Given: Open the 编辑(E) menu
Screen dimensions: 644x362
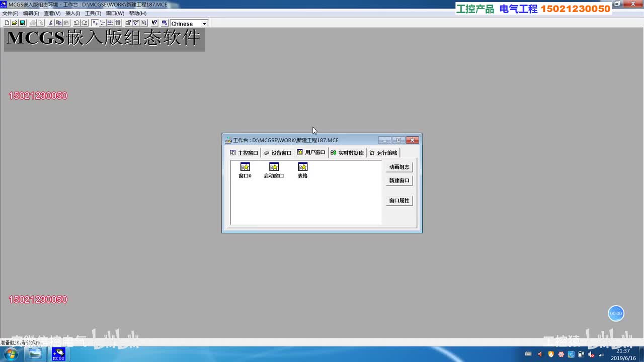Looking at the screenshot, I should pos(31,13).
